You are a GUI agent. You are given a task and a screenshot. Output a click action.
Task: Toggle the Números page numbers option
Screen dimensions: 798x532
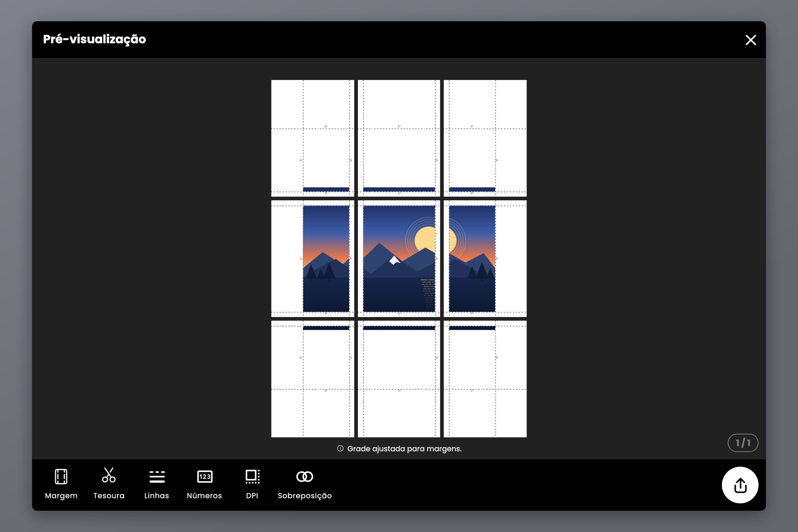pos(204,484)
